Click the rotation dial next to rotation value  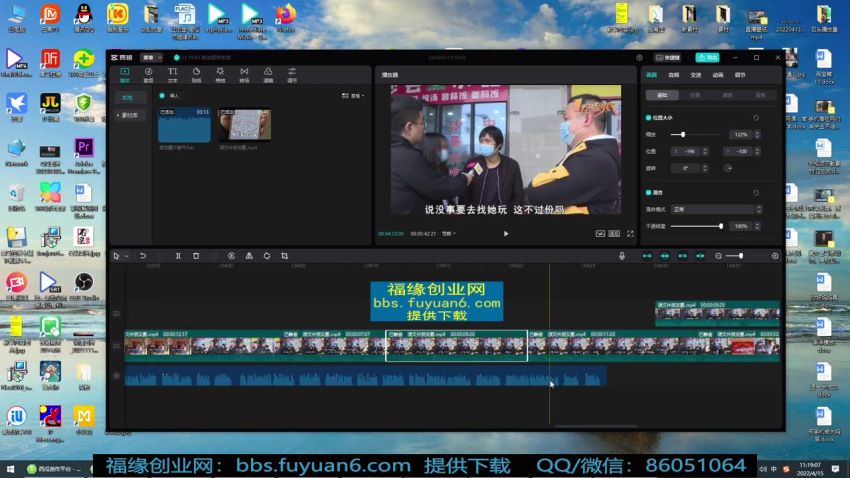728,168
